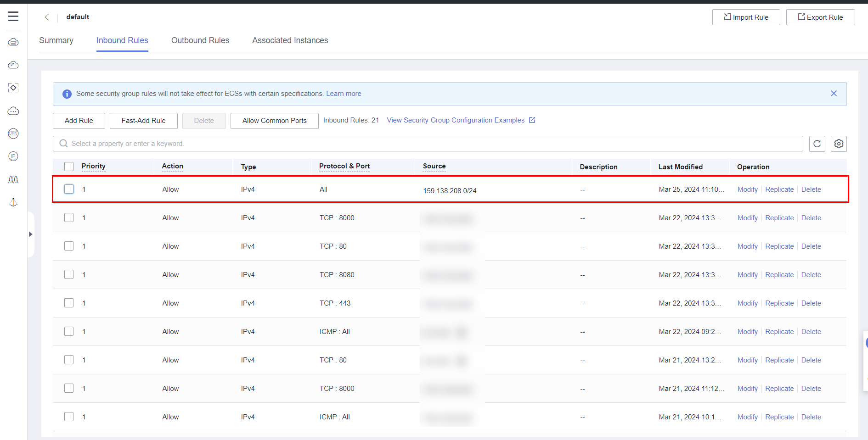Open the hamburger navigation menu

pyautogui.click(x=13, y=17)
